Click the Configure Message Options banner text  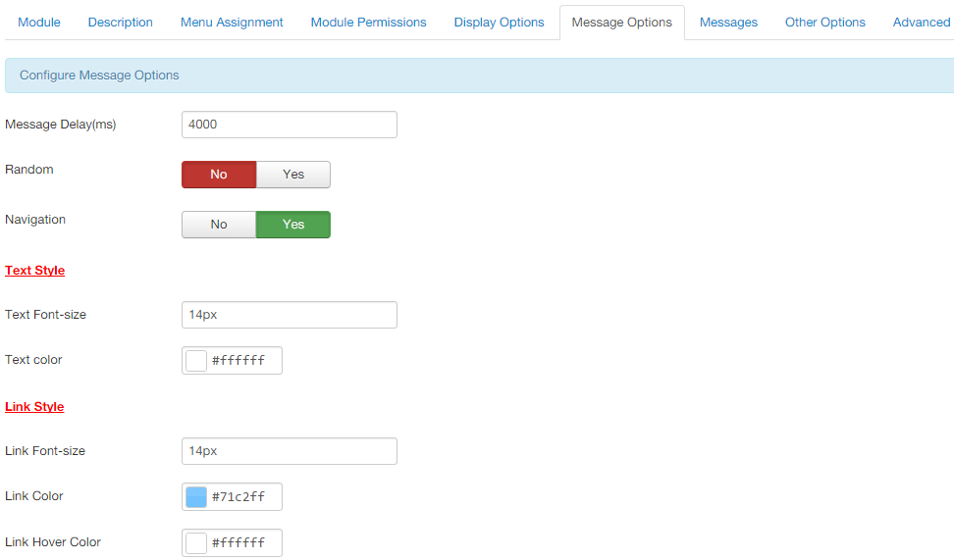tap(99, 76)
